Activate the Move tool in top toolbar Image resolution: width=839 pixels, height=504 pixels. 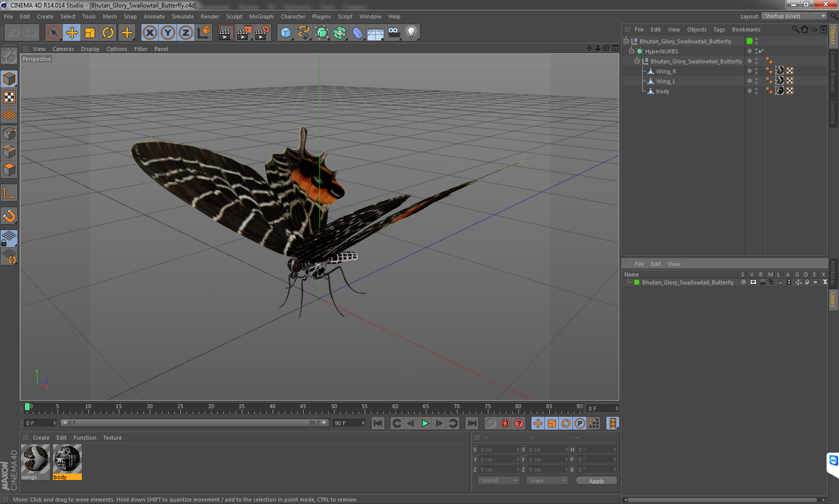pos(72,33)
